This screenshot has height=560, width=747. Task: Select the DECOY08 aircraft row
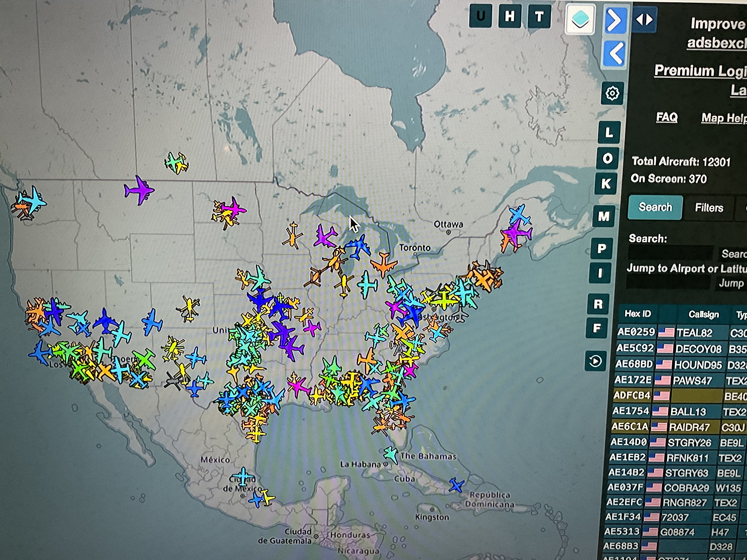pyautogui.click(x=681, y=348)
